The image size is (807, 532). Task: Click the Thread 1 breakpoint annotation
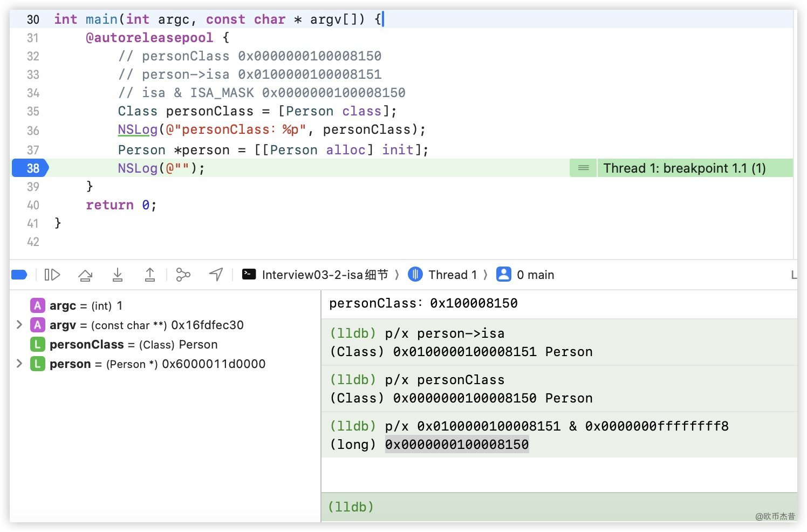684,168
